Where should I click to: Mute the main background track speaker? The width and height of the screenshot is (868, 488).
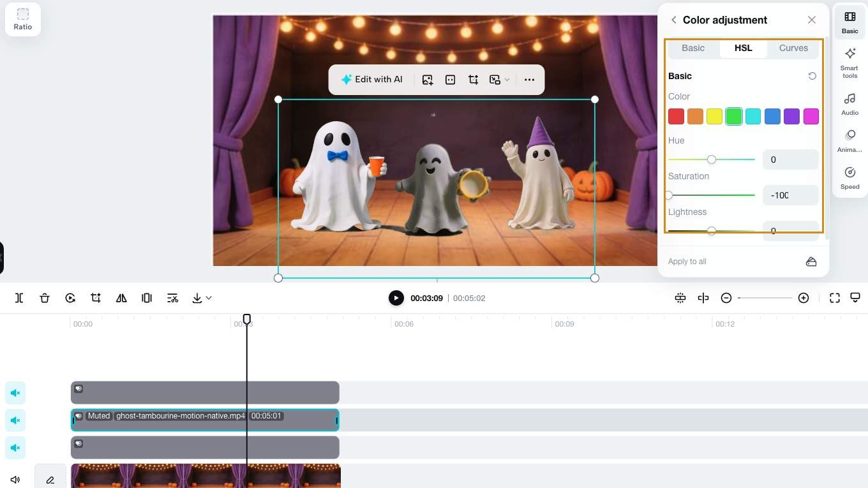pos(15,480)
